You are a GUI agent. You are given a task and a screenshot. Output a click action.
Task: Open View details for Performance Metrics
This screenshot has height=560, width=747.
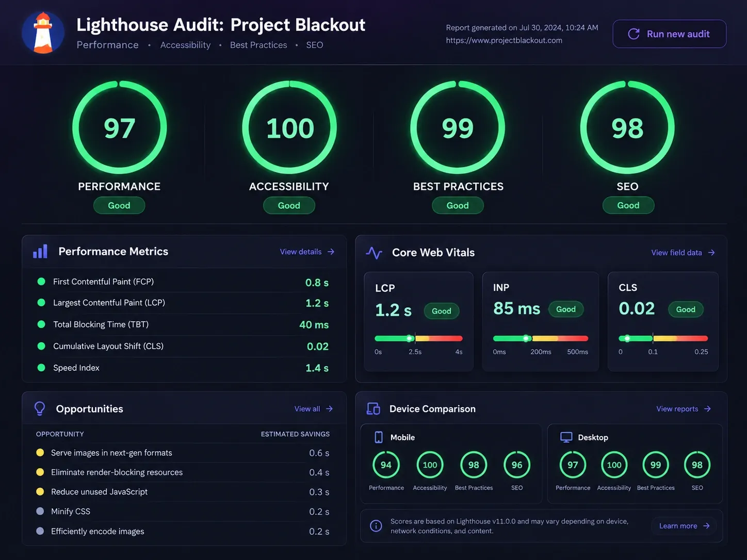pyautogui.click(x=307, y=252)
